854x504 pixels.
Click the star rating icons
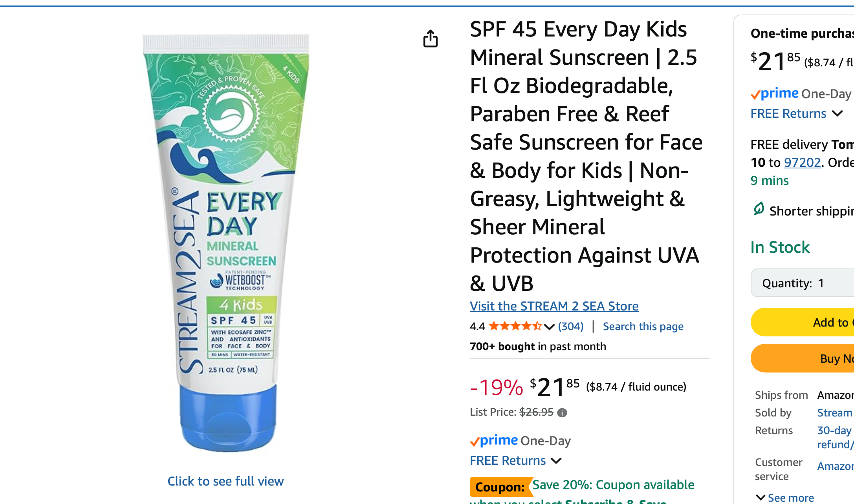(515, 326)
